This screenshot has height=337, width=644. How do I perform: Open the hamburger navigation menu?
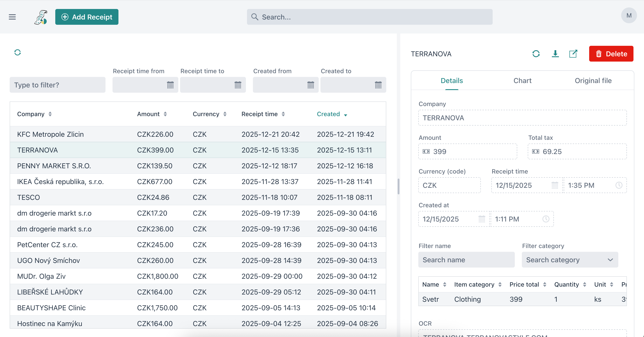(12, 17)
